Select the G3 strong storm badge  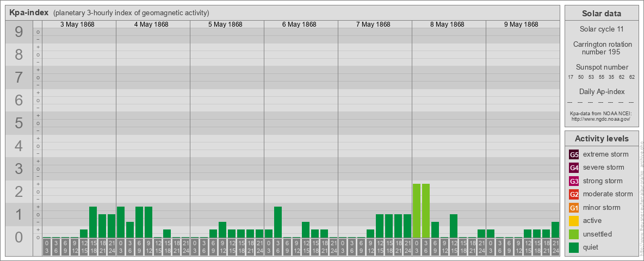point(574,181)
